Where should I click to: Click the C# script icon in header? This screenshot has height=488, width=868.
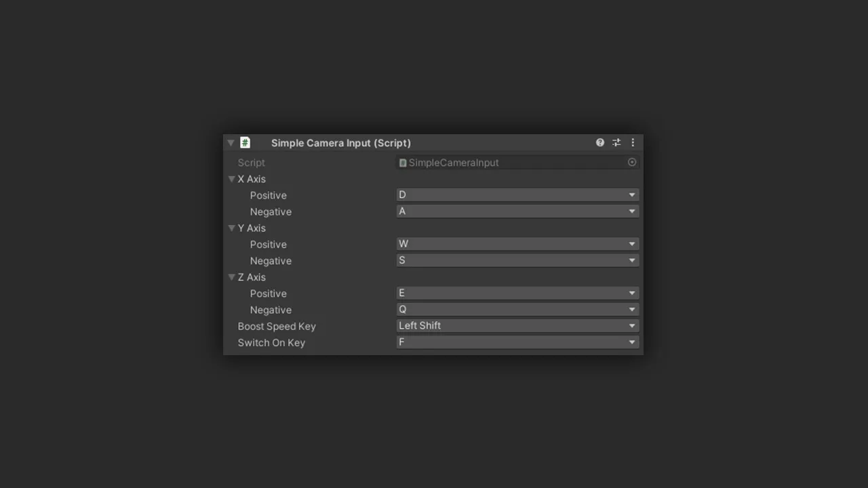(x=245, y=143)
